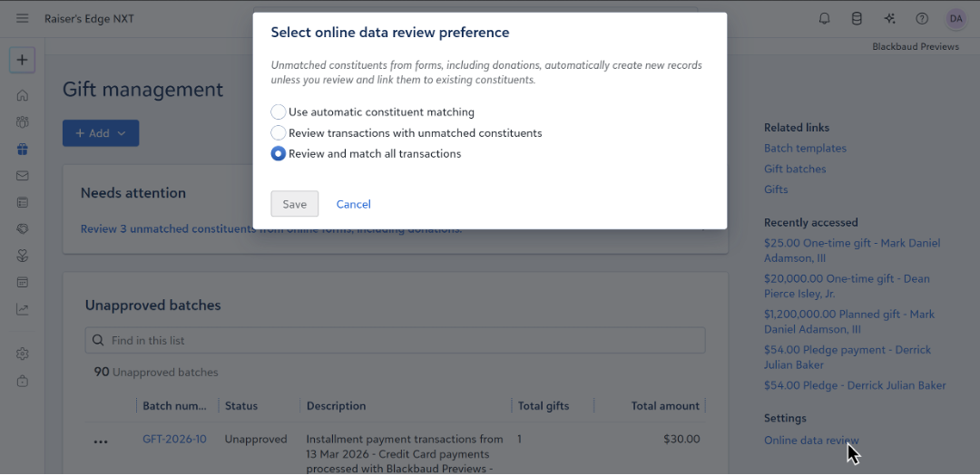Click the database icon in header
Viewport: 980px width, 475px height.
[857, 19]
